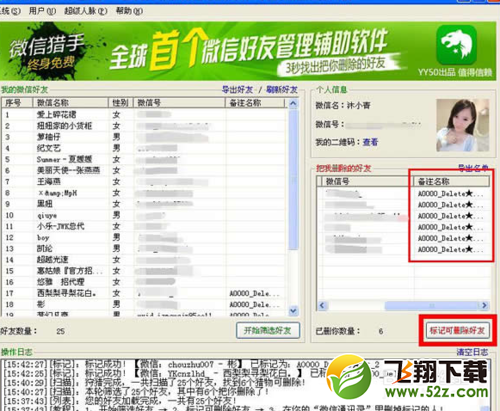Click the green leopard app logo icon
The image size is (500, 411).
tap(456, 45)
